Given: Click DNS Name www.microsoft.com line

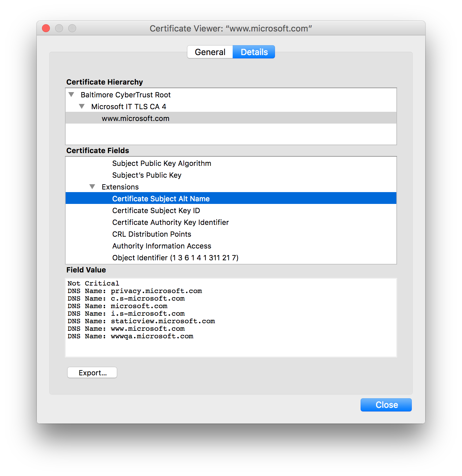Looking at the screenshot, I should 126,328.
